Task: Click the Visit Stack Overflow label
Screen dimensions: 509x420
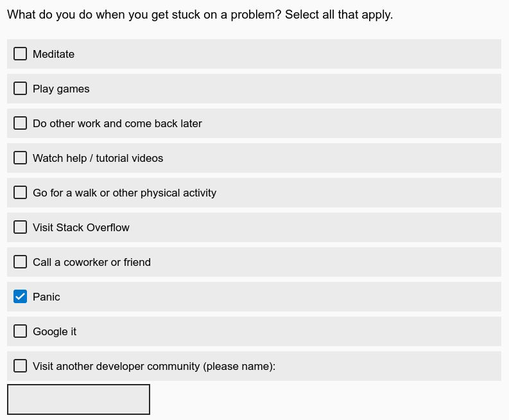Action: (81, 227)
